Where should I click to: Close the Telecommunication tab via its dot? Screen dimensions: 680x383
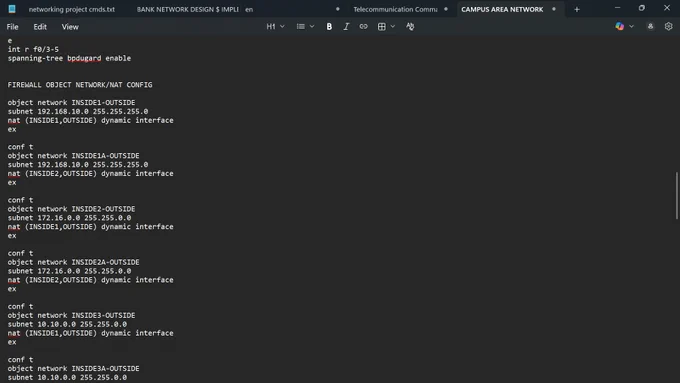click(446, 9)
